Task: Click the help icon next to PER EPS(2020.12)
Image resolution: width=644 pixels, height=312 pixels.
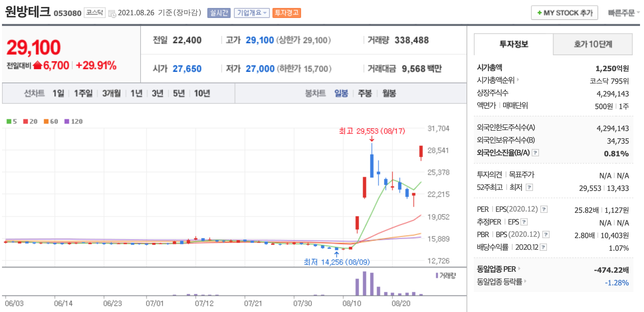Action: [x=544, y=209]
